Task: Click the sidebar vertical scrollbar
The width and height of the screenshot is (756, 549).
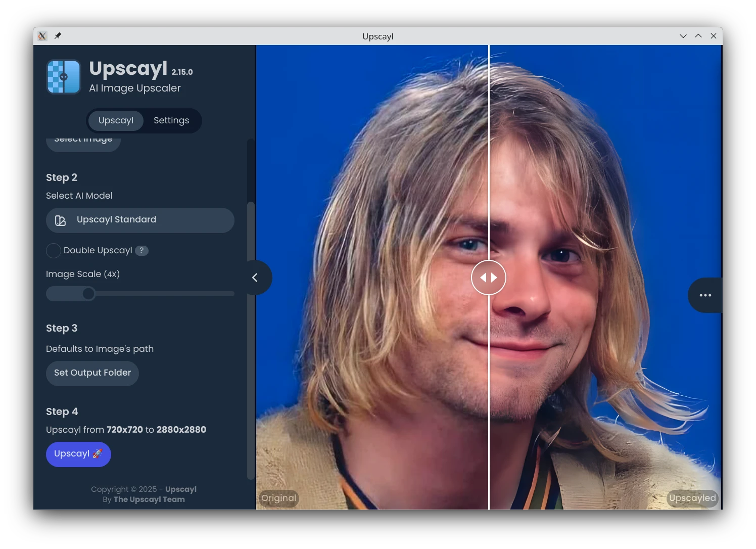Action: (x=250, y=339)
